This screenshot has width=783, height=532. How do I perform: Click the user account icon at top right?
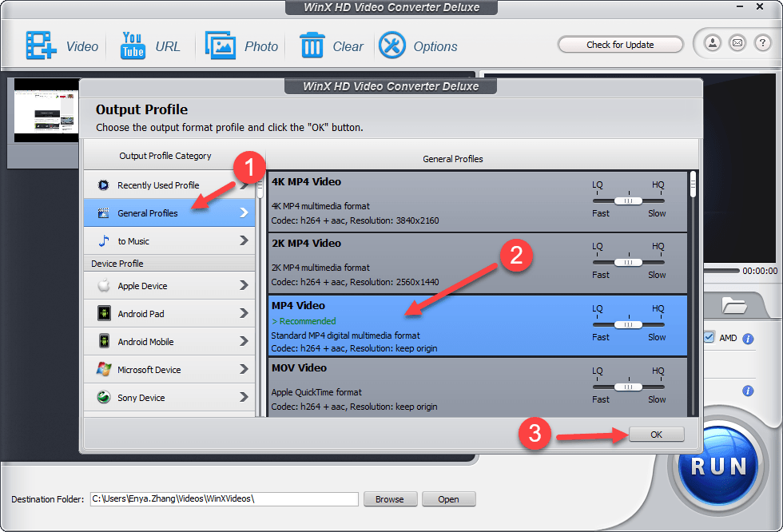coord(713,43)
